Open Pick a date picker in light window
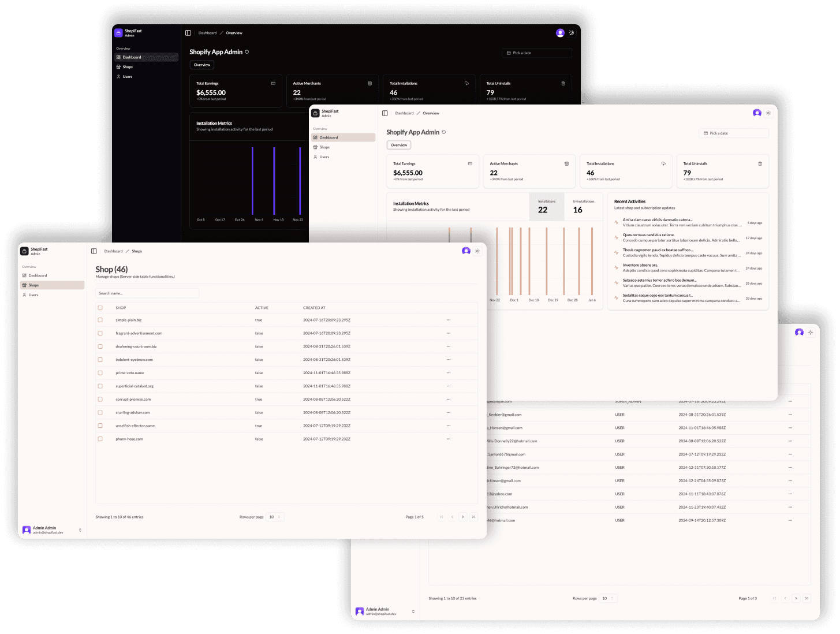Image resolution: width=840 pixels, height=634 pixels. 734,133
